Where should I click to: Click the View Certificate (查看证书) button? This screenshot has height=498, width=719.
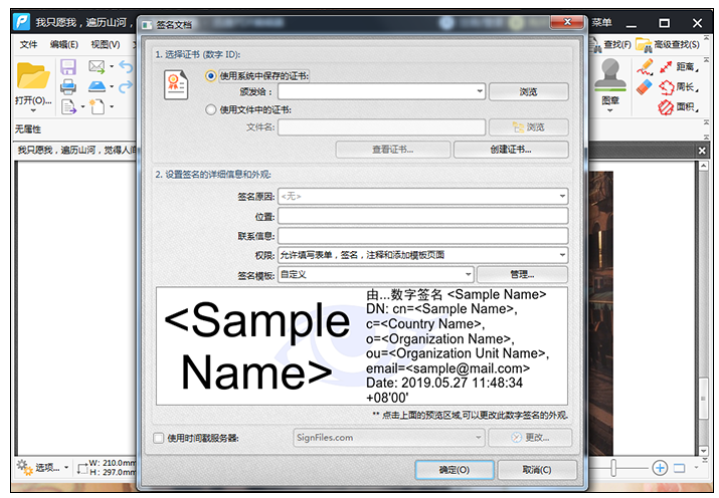tap(393, 149)
